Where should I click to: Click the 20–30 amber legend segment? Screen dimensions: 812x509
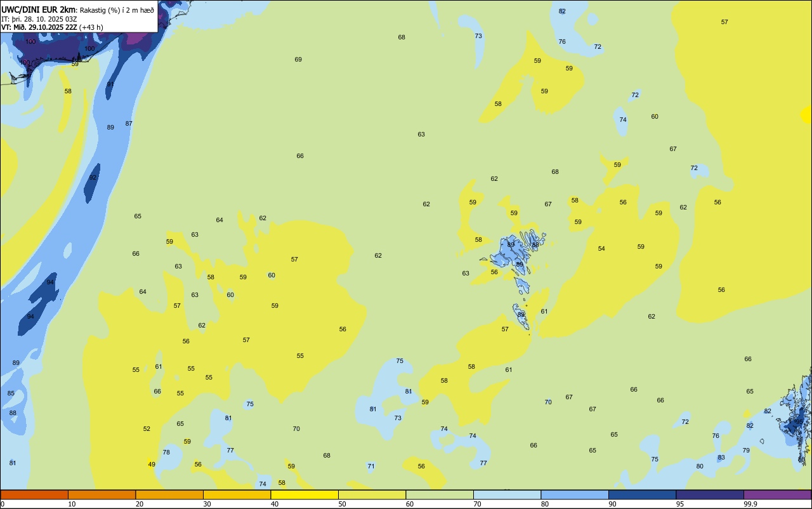(x=169, y=494)
